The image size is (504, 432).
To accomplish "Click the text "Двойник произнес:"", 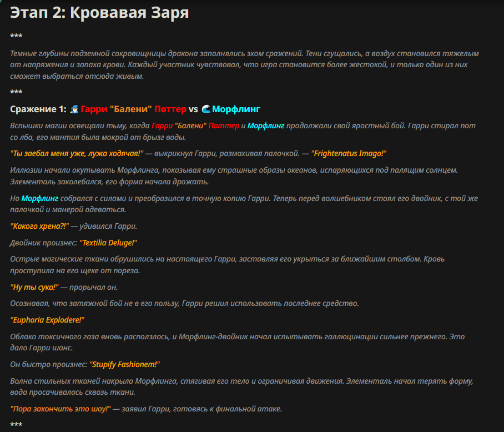I will tap(43, 243).
